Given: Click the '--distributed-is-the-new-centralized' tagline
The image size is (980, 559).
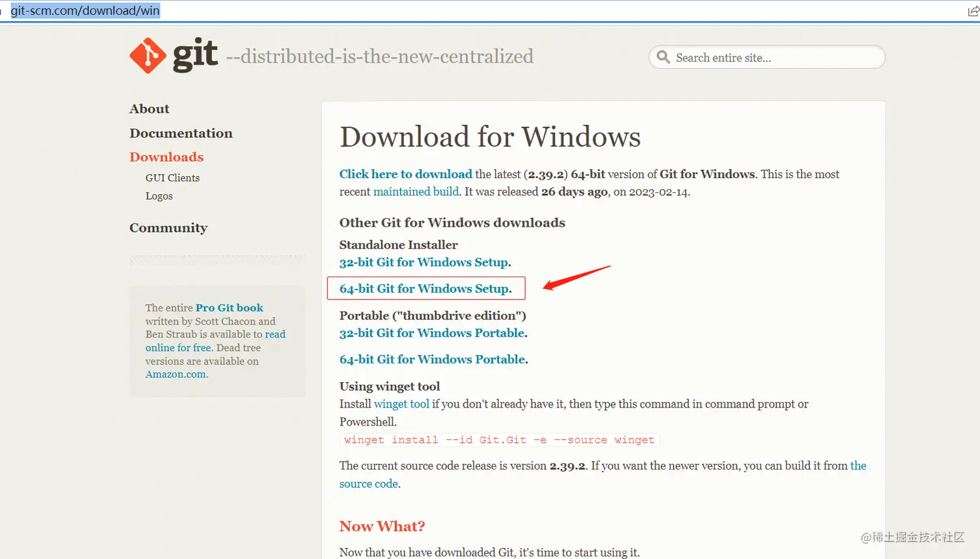Looking at the screenshot, I should coord(380,56).
